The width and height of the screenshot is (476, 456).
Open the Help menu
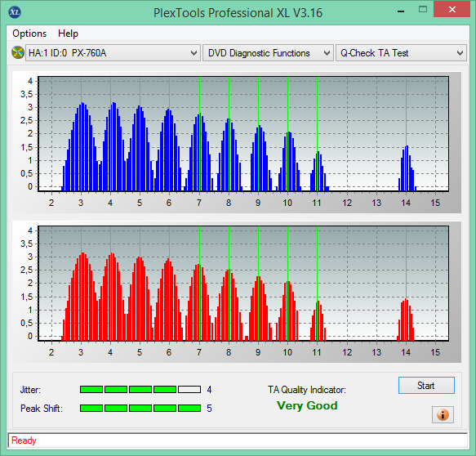68,34
